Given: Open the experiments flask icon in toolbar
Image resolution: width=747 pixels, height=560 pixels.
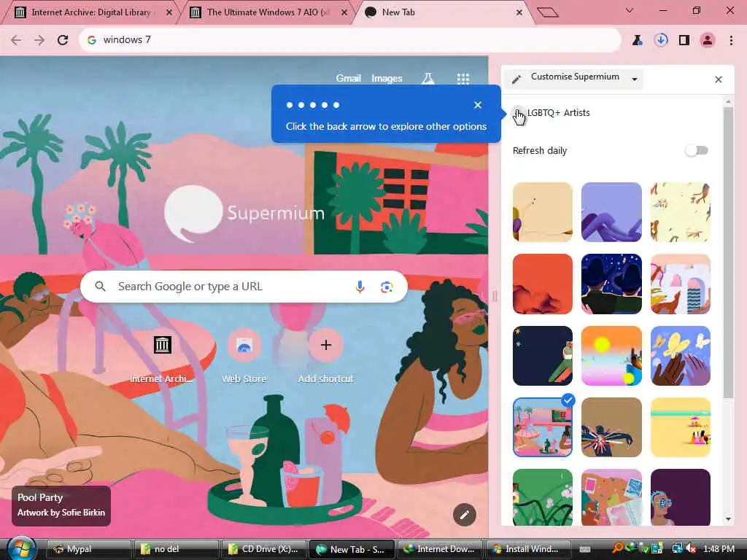Looking at the screenshot, I should click(x=637, y=40).
